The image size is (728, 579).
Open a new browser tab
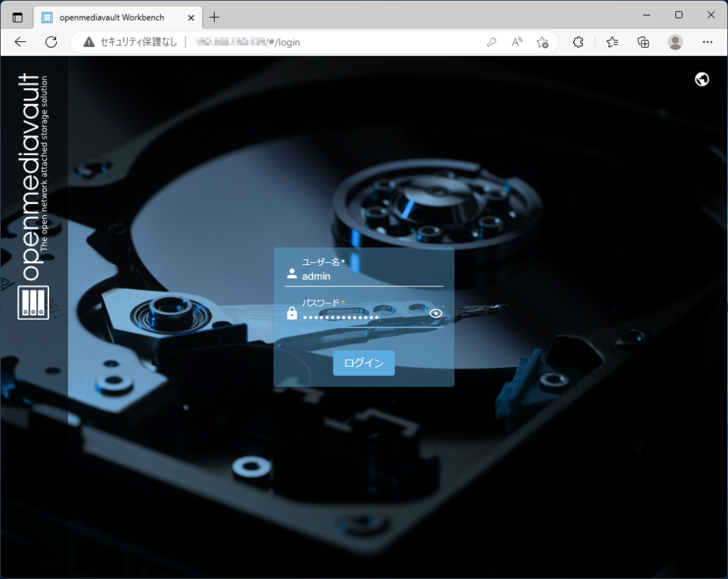pyautogui.click(x=214, y=17)
